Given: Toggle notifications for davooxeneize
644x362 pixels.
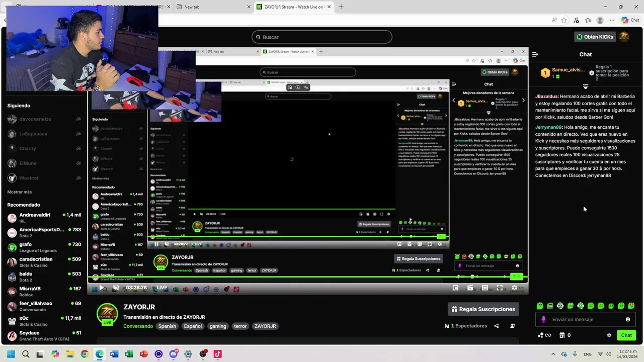Looking at the screenshot, I should point(78,119).
